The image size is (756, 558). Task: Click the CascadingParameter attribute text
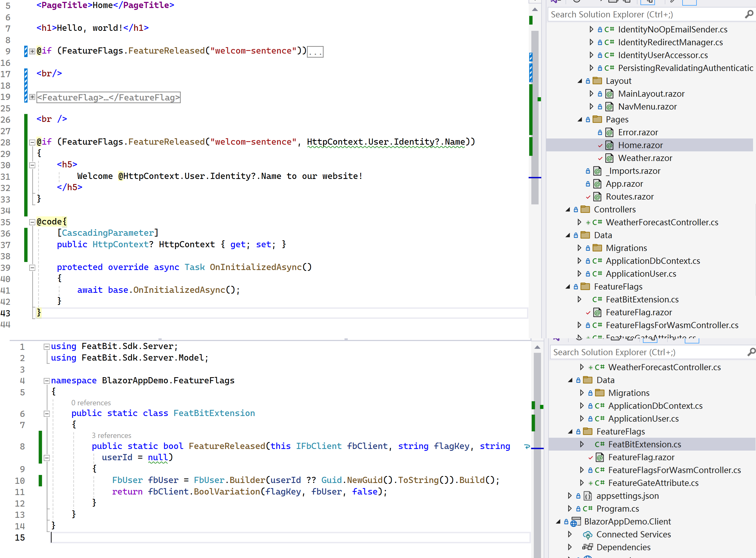108,233
